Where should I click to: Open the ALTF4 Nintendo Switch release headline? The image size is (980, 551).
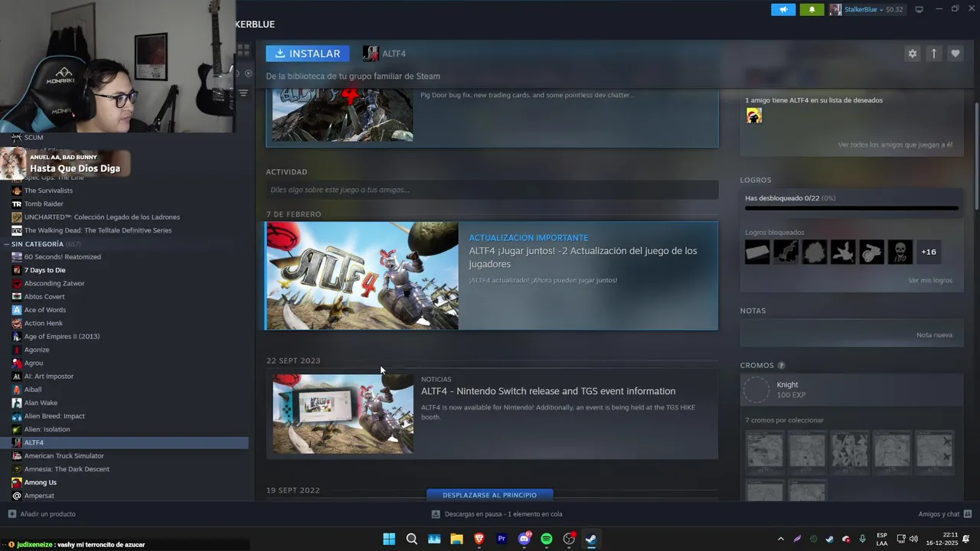tap(548, 391)
